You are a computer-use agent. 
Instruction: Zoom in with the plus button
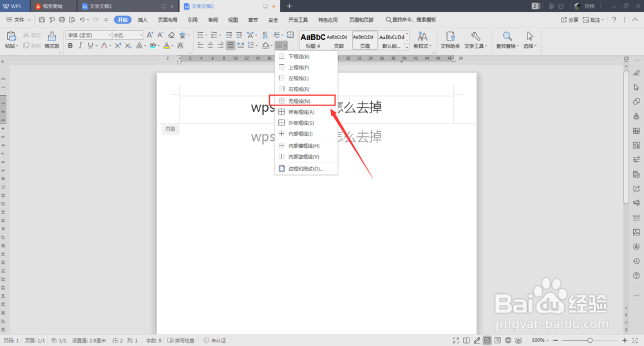(x=624, y=340)
